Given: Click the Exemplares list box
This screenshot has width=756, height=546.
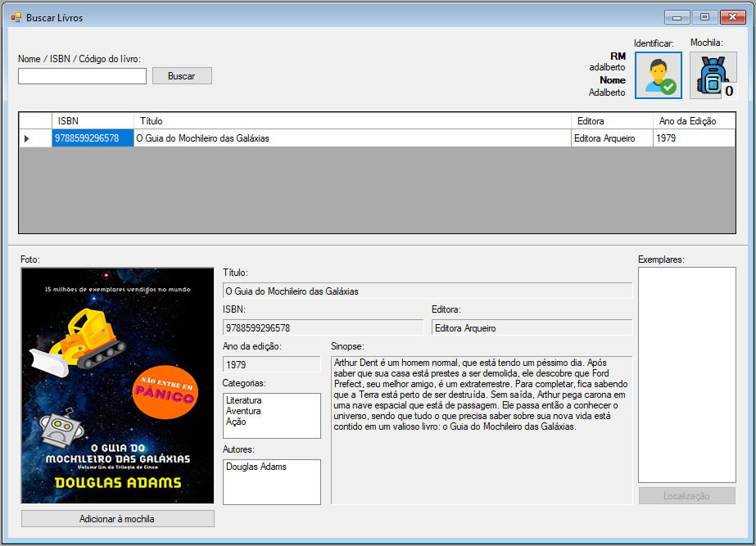Looking at the screenshot, I should pos(687,375).
